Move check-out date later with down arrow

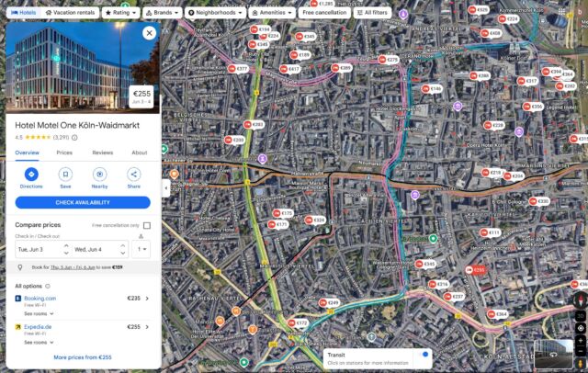pyautogui.click(x=122, y=253)
